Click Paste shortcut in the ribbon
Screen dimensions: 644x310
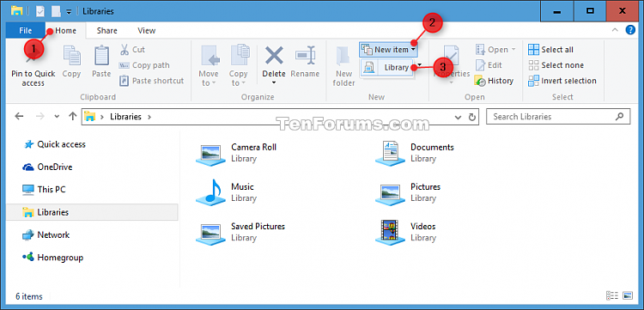151,81
